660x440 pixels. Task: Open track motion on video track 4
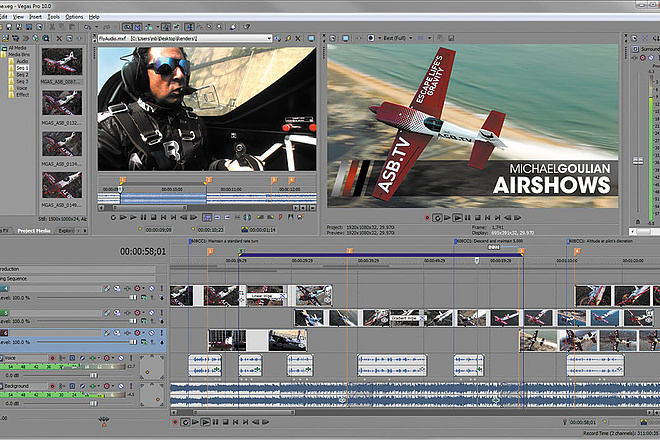tap(117, 288)
